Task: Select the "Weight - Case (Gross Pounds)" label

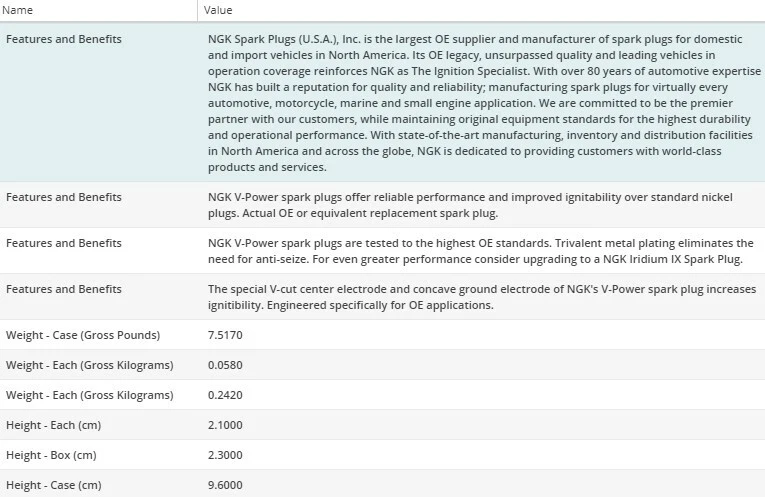Action: click(83, 335)
